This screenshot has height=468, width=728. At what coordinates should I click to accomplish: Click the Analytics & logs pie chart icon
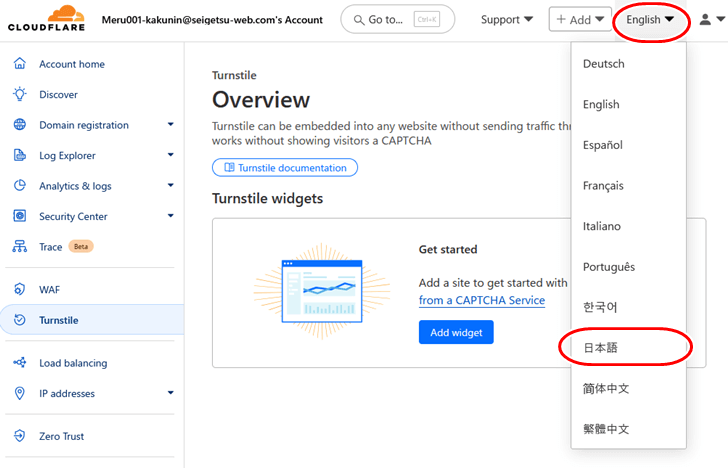pos(20,185)
